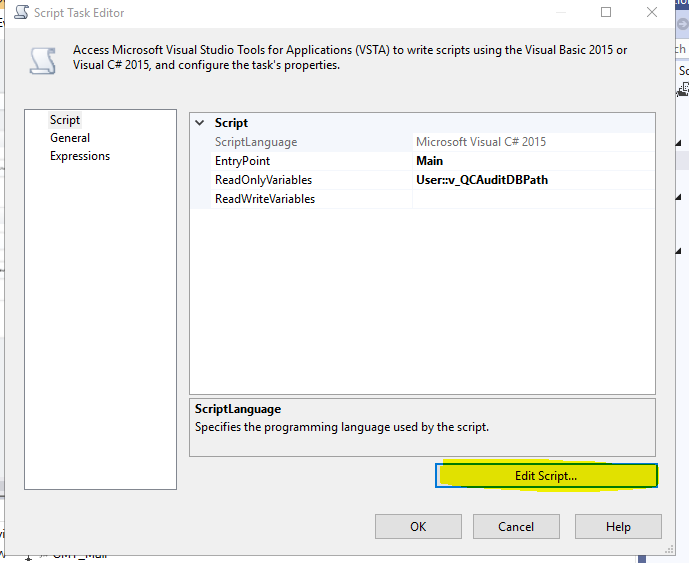689x563 pixels.
Task: Open the General page in left list
Action: (70, 138)
